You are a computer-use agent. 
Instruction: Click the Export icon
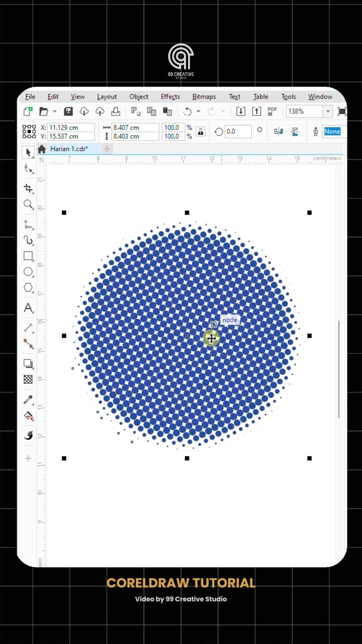(256, 111)
